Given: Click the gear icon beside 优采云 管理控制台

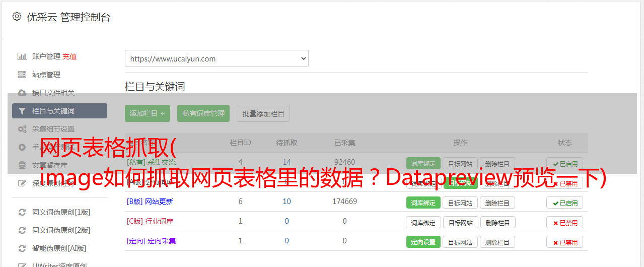Looking at the screenshot, I should pyautogui.click(x=17, y=17).
